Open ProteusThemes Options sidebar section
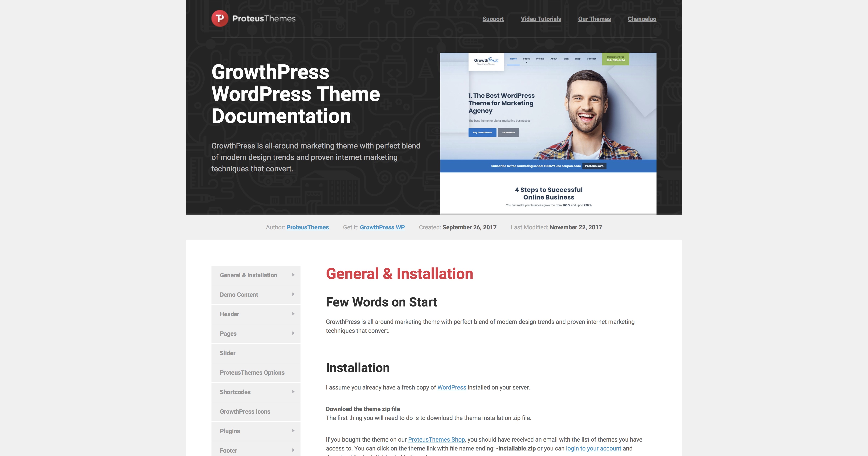This screenshot has height=456, width=868. click(x=256, y=373)
